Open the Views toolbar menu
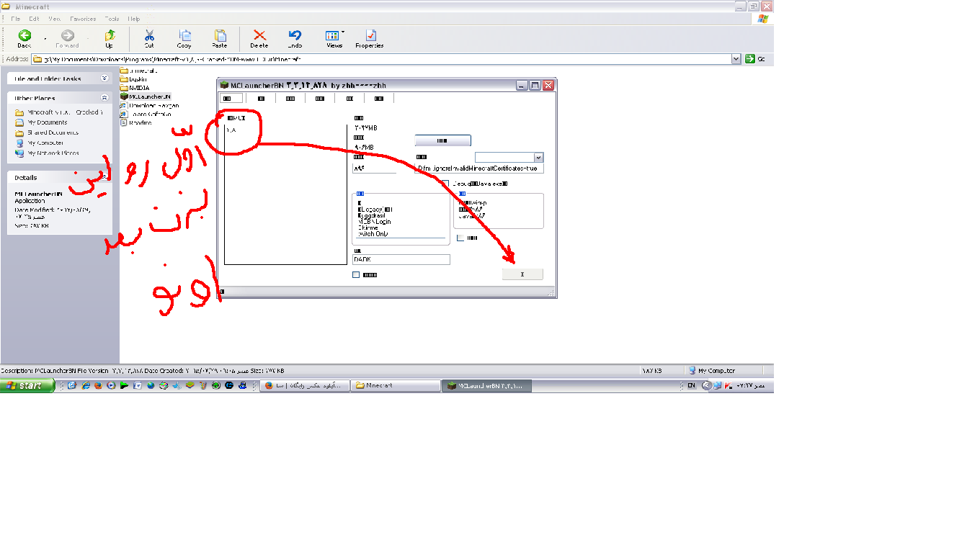Viewport: 980px width, 553px height. tap(334, 39)
